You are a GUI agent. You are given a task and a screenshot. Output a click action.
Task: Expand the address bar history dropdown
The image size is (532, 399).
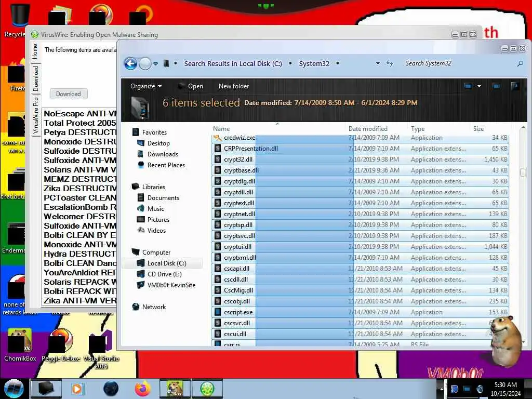point(378,63)
